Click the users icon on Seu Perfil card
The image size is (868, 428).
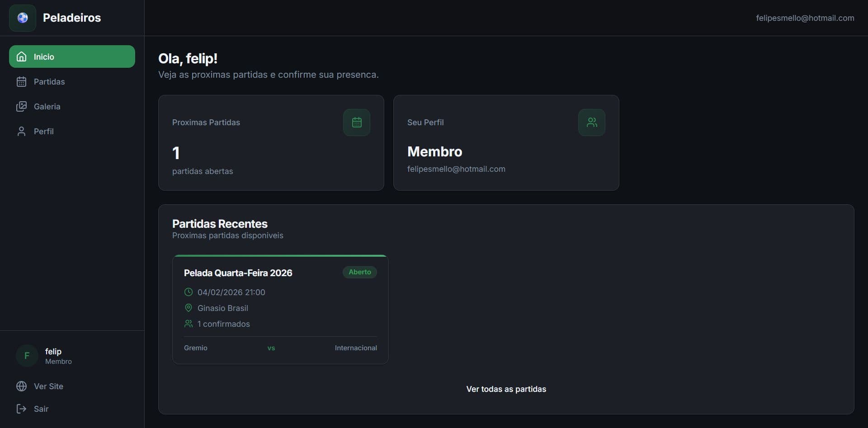click(x=592, y=122)
